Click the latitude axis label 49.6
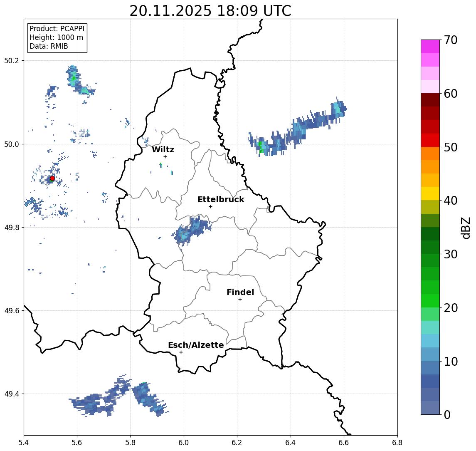 (x=12, y=311)
